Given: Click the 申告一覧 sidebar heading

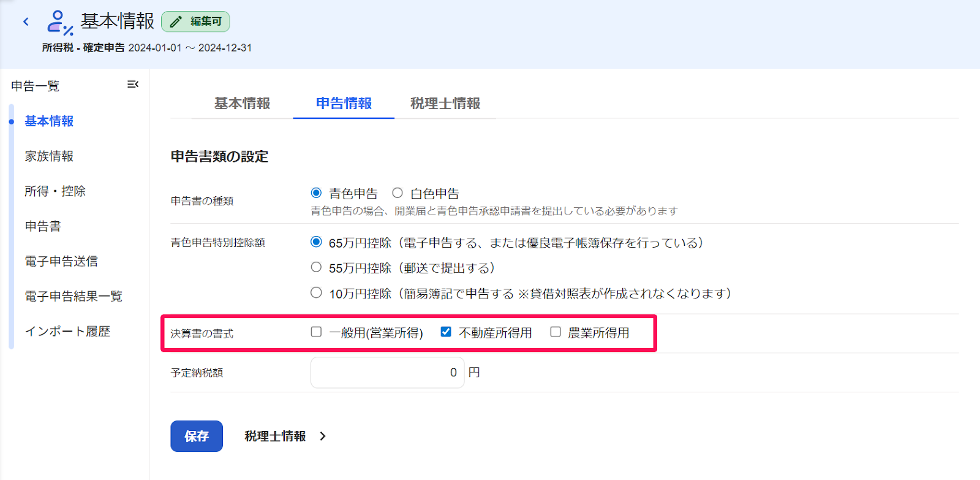Looking at the screenshot, I should (36, 86).
